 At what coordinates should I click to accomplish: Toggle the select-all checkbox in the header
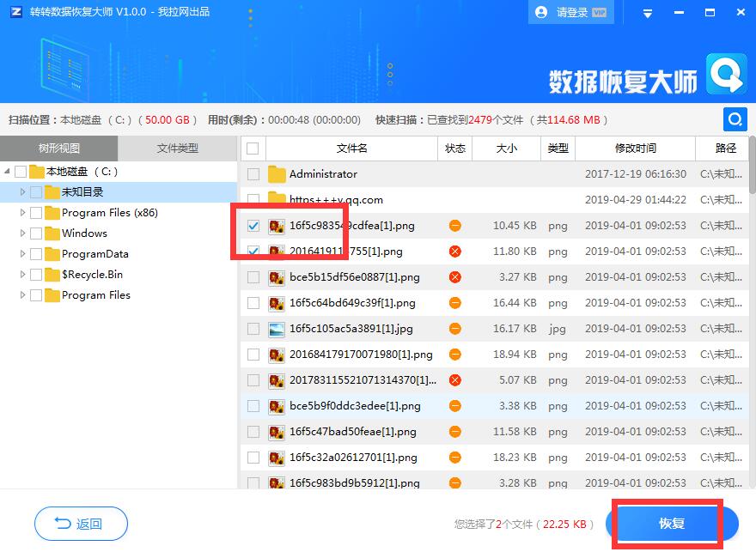(x=253, y=148)
